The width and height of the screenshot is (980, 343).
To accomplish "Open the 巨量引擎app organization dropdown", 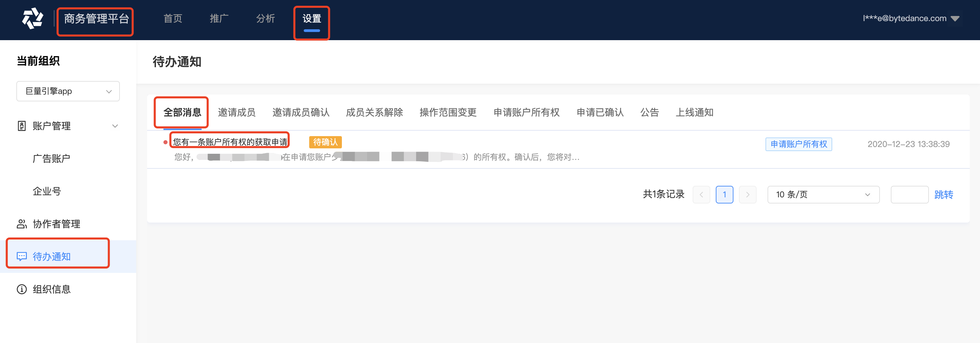I will pos(68,91).
